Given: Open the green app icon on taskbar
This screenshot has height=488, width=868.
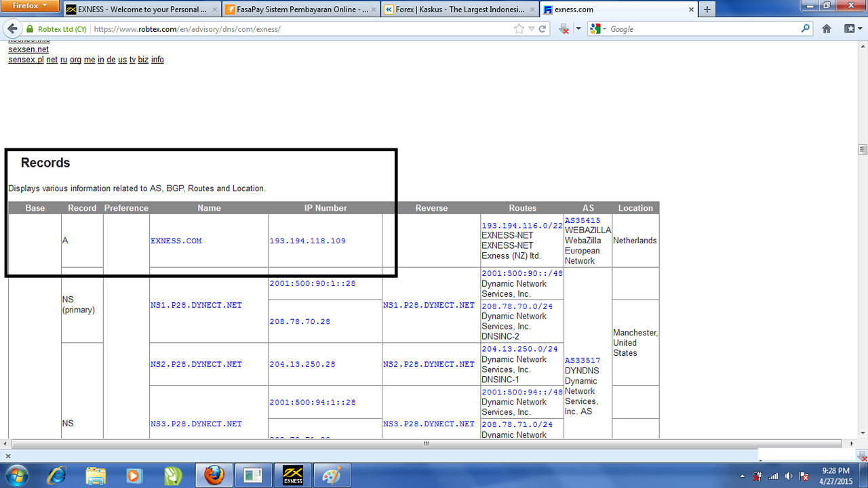Looking at the screenshot, I should (x=172, y=475).
